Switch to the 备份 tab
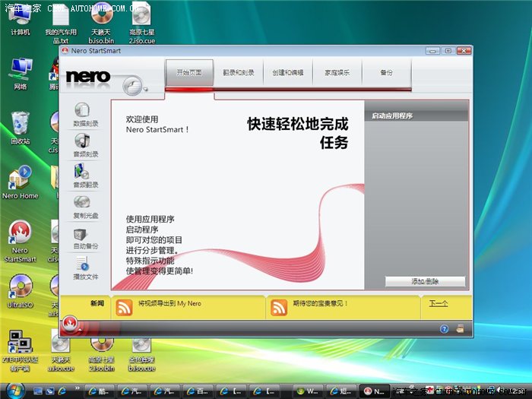Screen dimensions: 532x399 point(386,72)
